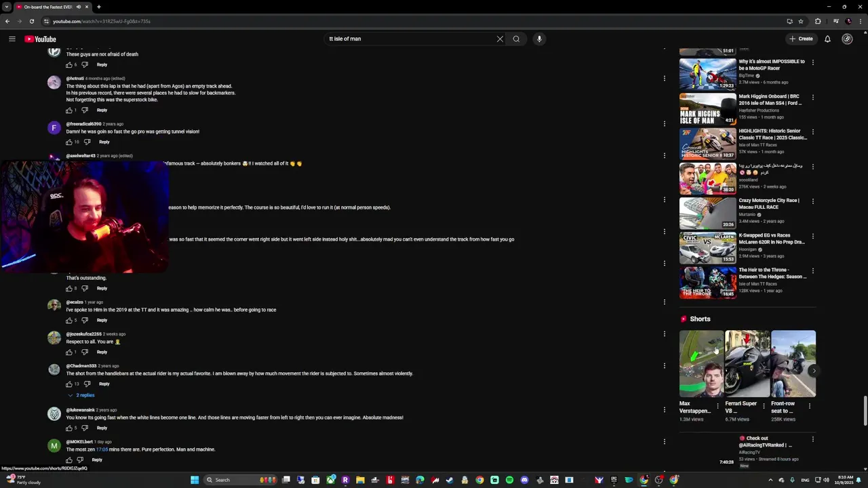The image size is (868, 488).
Task: Clear the search query with the X
Action: tap(500, 39)
